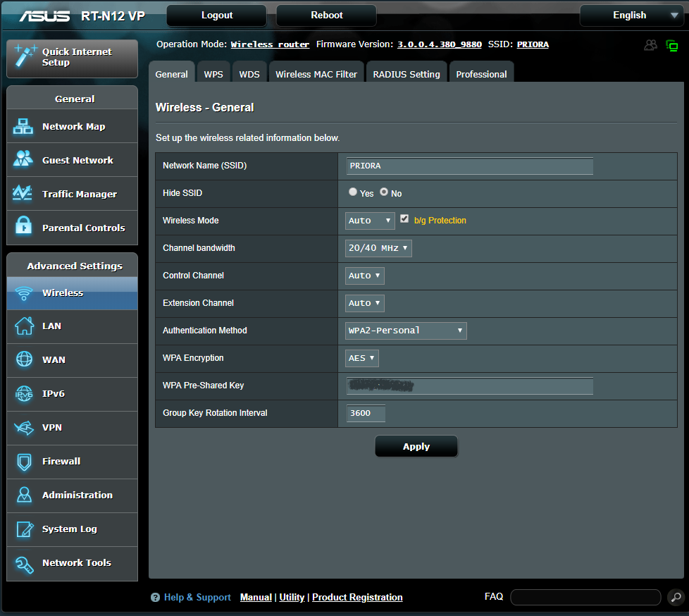Screen dimensions: 689x616
Task: Click the guest clients status icon
Action: pyautogui.click(x=651, y=45)
